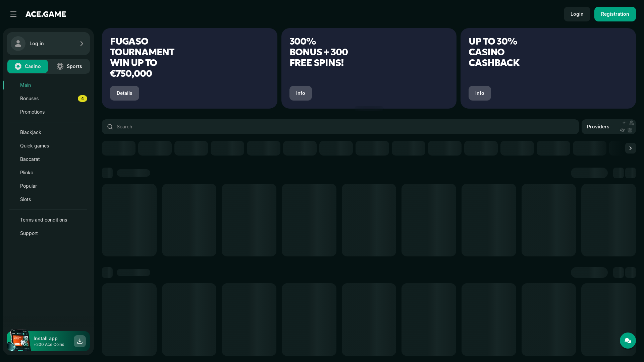Screen dimensions: 644x362
Task: Select Main in the sidebar
Action: [x=48, y=85]
